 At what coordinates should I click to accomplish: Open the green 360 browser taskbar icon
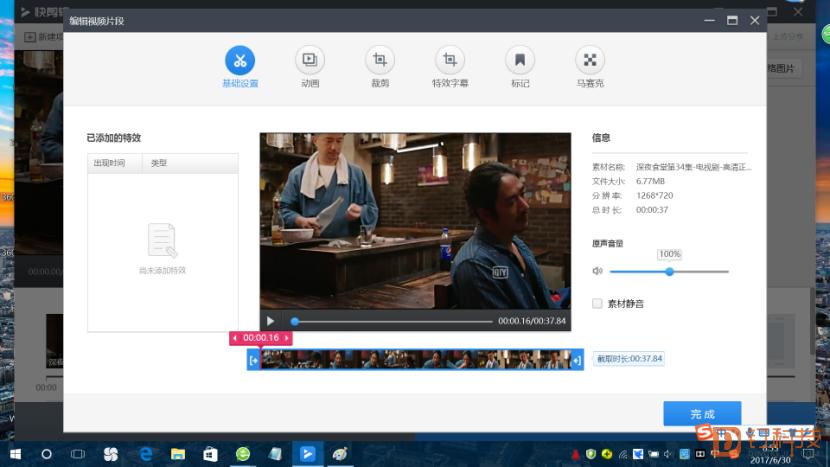[x=242, y=454]
